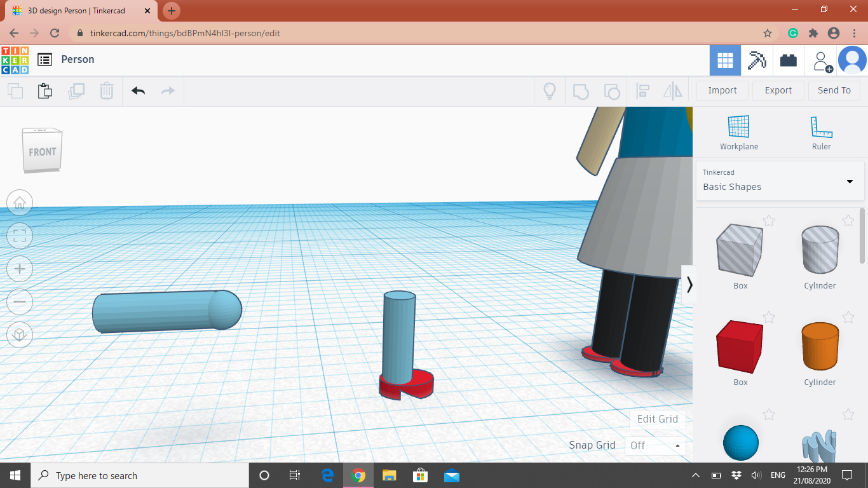Screen dimensions: 868x488
Task: Open the Chrome menu three dots
Action: (x=854, y=33)
